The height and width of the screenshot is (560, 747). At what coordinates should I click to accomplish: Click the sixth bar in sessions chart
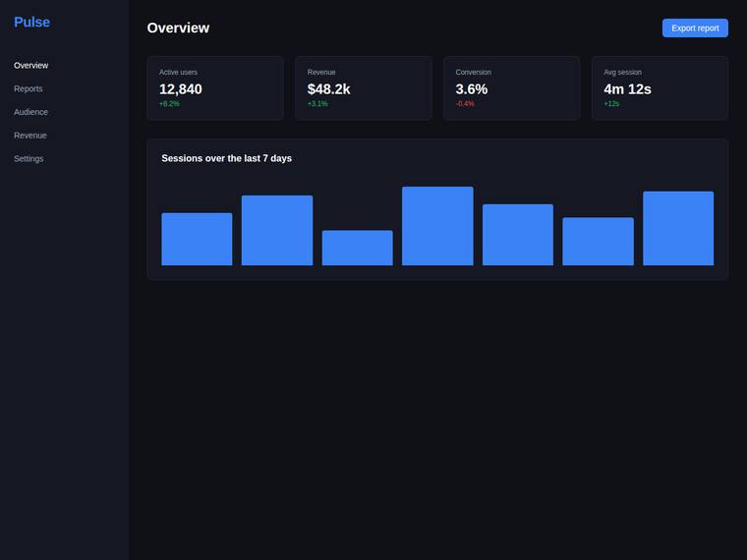599,242
